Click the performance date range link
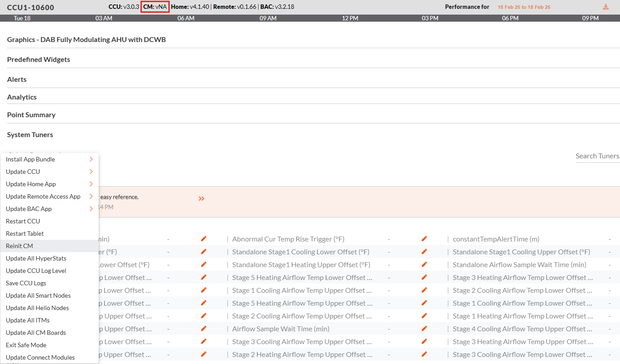Image resolution: width=620 pixels, height=364 pixels. click(x=524, y=7)
